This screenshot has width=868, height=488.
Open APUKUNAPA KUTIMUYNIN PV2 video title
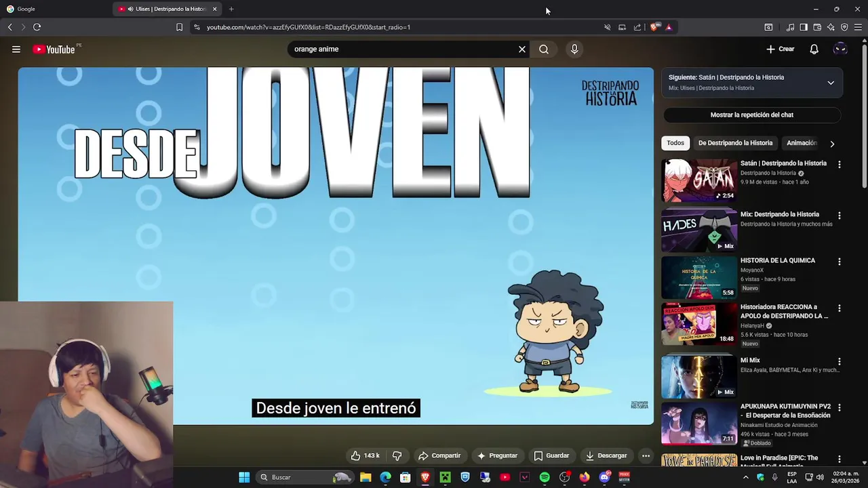click(785, 411)
